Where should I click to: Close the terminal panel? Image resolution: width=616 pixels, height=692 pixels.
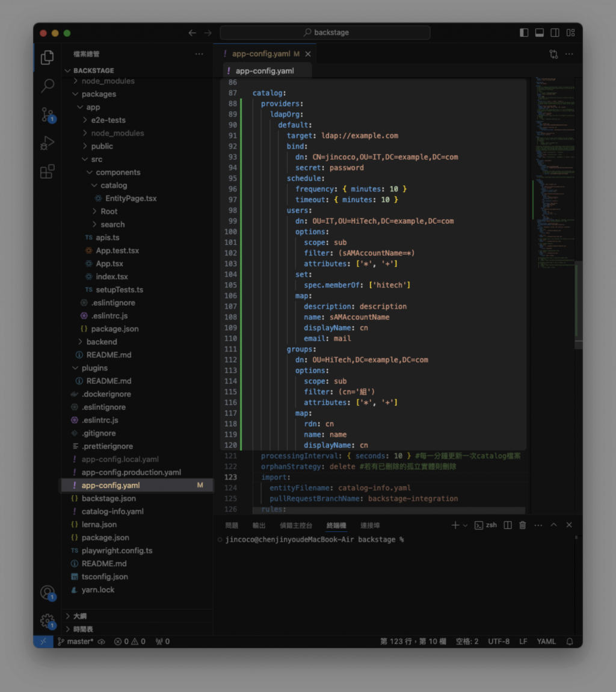tap(569, 525)
